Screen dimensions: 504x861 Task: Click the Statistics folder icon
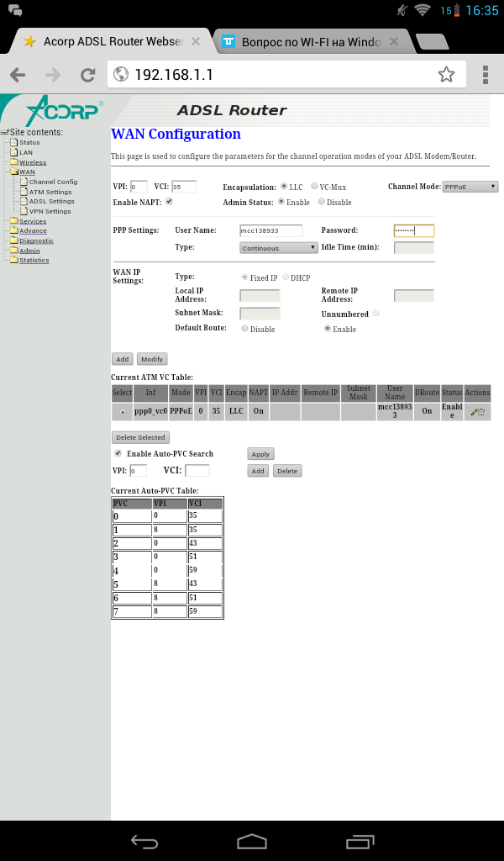click(x=14, y=261)
